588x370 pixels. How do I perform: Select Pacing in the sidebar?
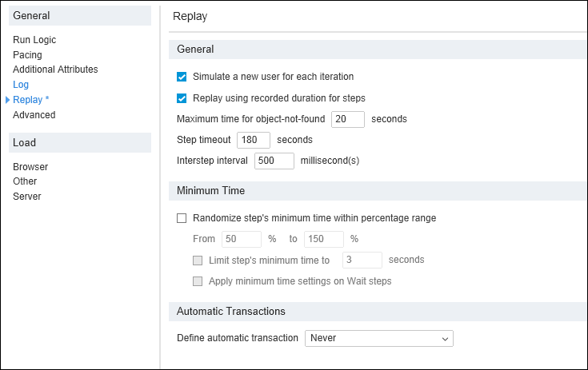click(x=27, y=54)
